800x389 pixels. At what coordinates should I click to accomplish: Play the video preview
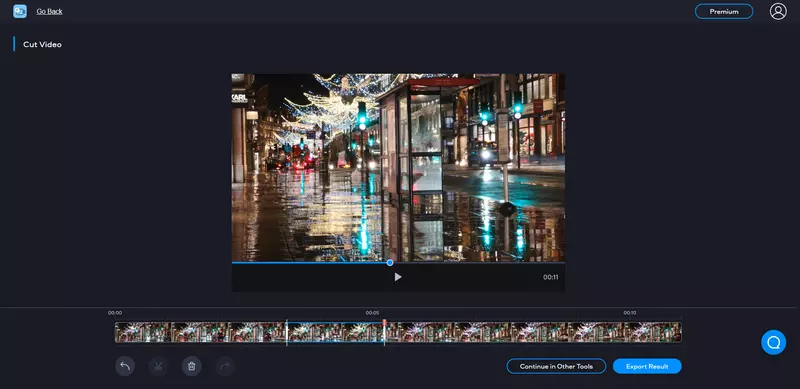coord(398,277)
